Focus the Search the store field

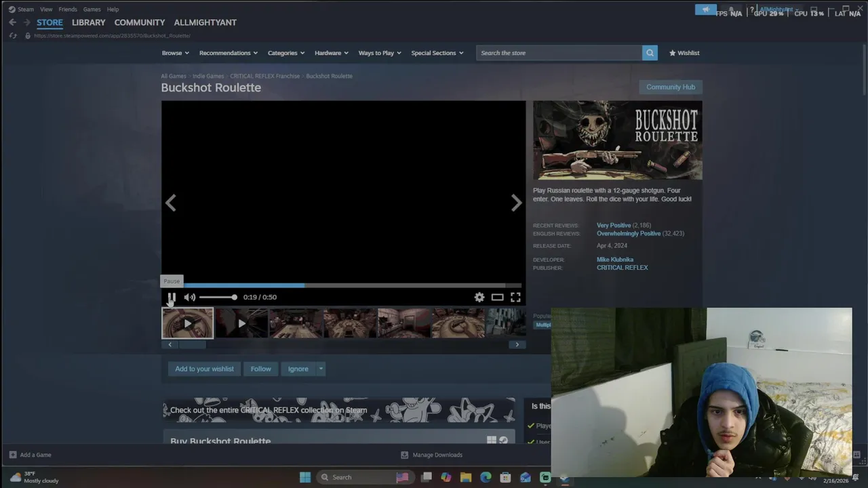tap(559, 53)
